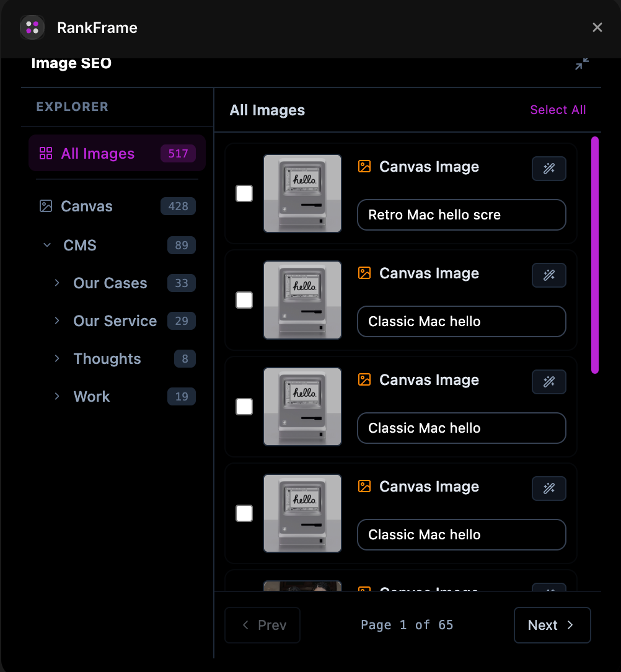Click the RankFrame logo icon
The width and height of the screenshot is (621, 672).
click(32, 27)
